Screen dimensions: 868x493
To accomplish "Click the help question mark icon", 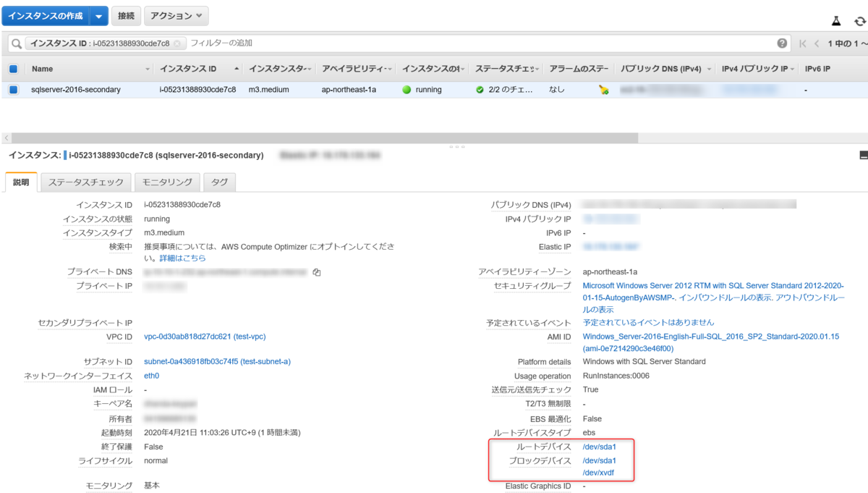I will click(x=783, y=43).
